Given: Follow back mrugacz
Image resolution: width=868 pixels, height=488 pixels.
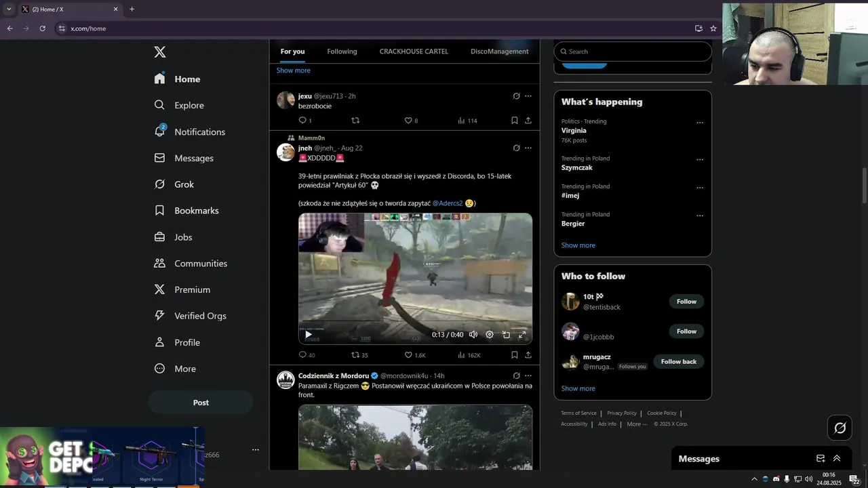Looking at the screenshot, I should (x=679, y=362).
